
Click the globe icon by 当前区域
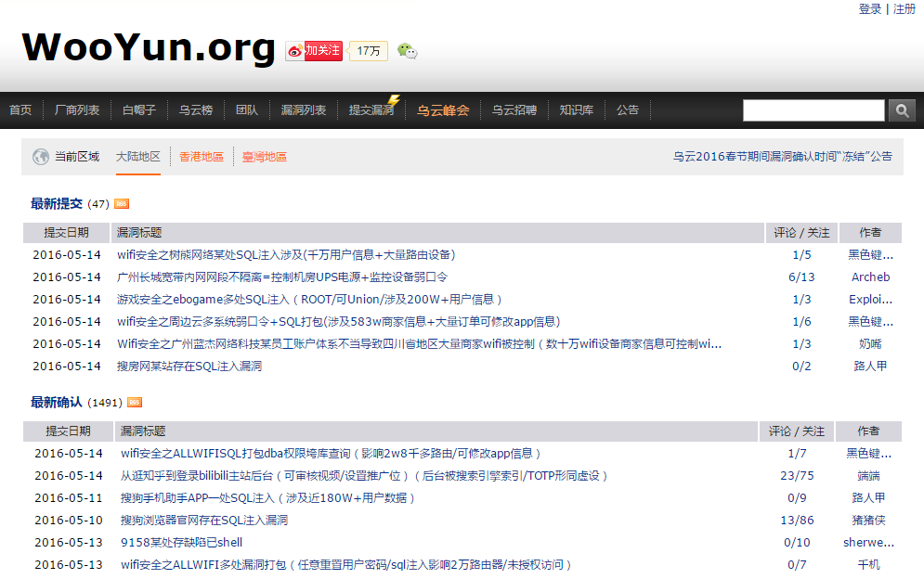click(41, 157)
